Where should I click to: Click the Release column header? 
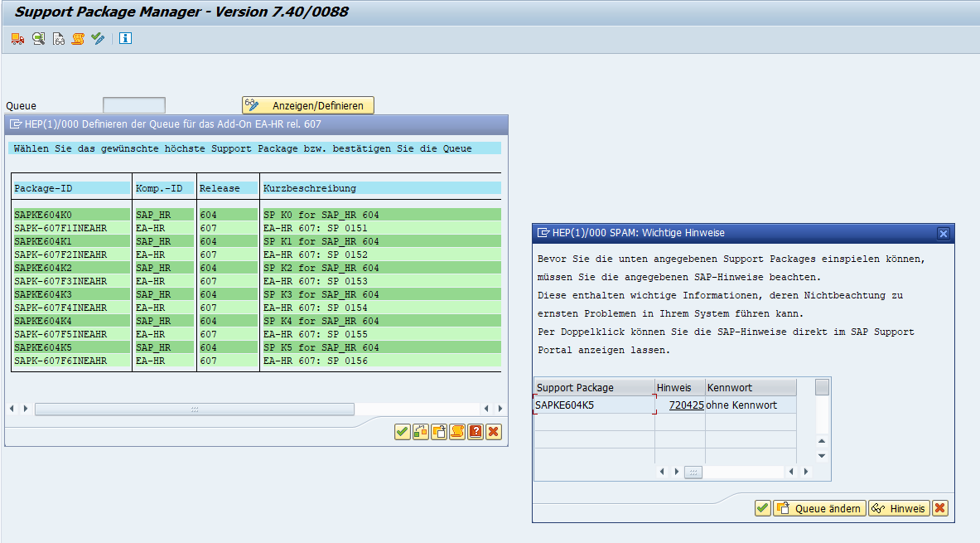pos(228,188)
